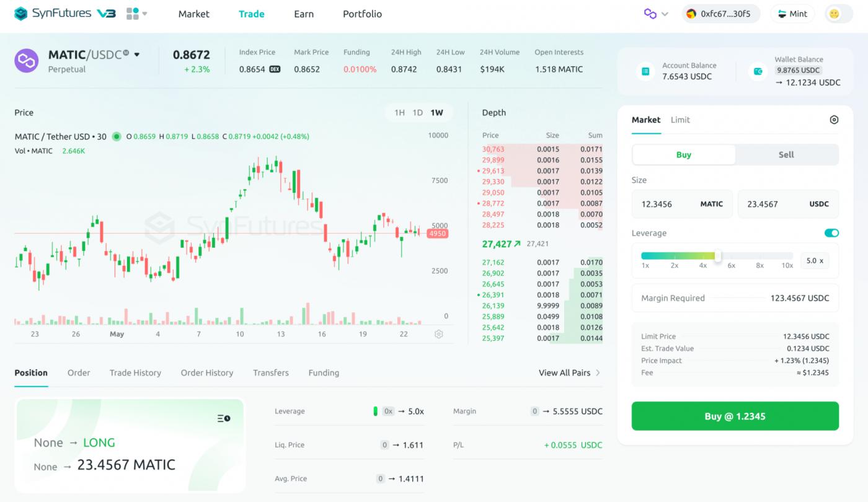
Task: Set leverage slider to 10x mark
Action: pos(787,265)
